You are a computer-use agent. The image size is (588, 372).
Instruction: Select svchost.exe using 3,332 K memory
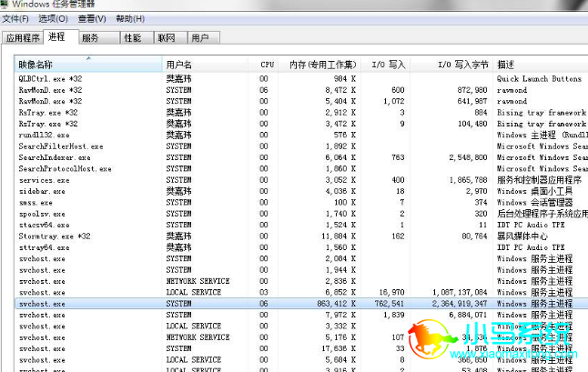(301, 326)
